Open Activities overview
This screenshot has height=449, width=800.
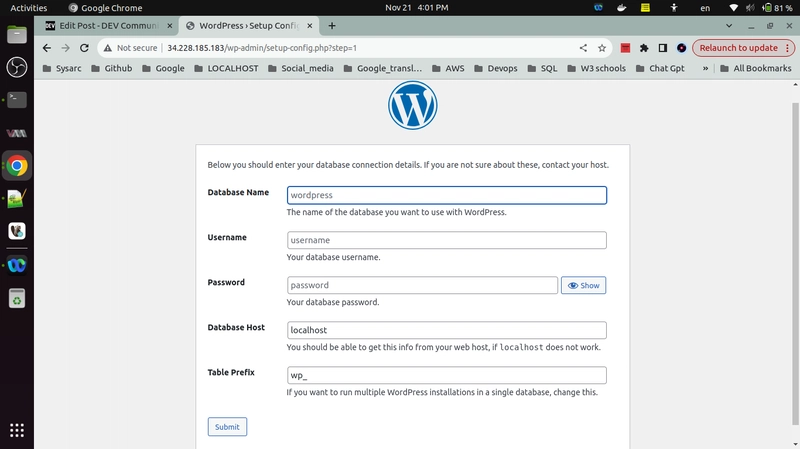(29, 8)
